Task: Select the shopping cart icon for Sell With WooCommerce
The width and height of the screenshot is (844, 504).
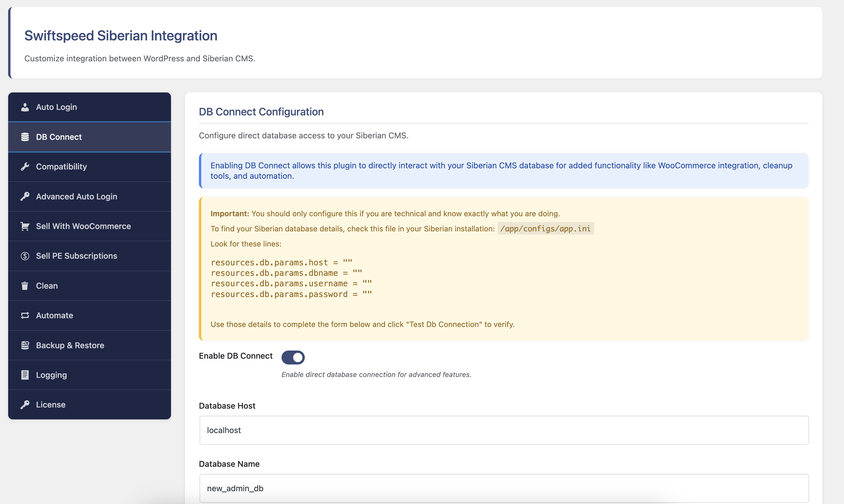Action: [25, 226]
